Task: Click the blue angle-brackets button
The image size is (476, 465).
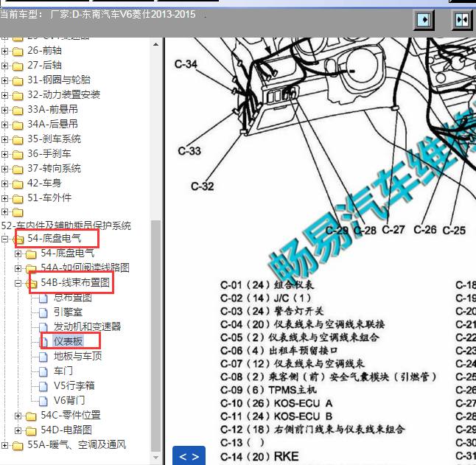Action: pos(189,455)
